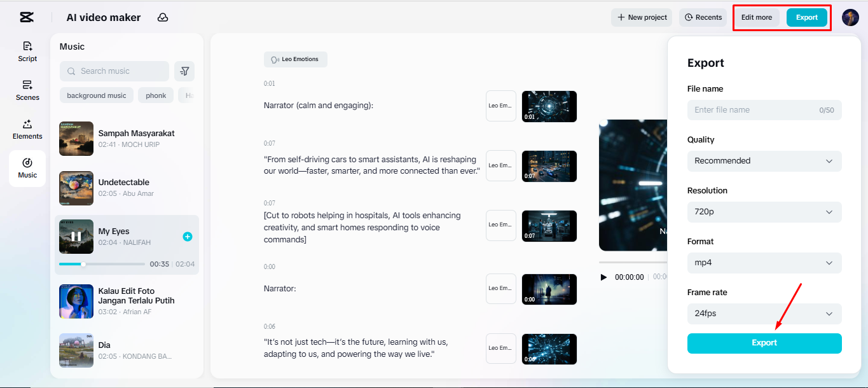Click Export at bottom of panel
Image resolution: width=868 pixels, height=388 pixels.
764,343
